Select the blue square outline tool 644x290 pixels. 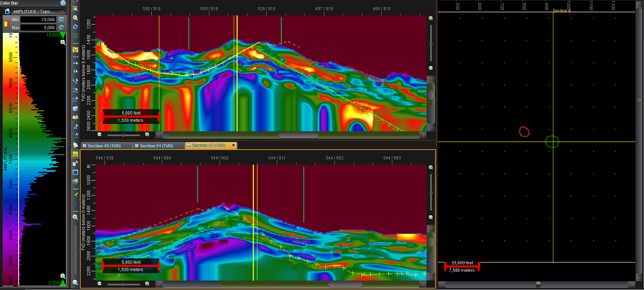pos(75,172)
